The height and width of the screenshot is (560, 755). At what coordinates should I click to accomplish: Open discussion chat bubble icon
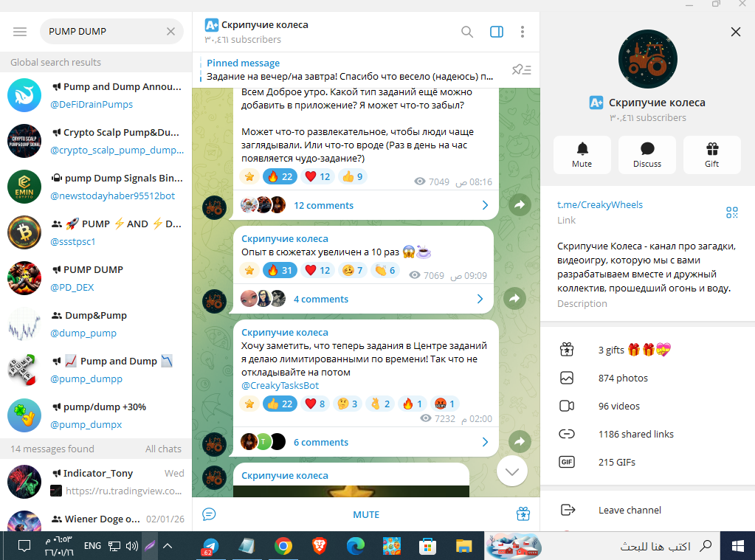tap(209, 514)
